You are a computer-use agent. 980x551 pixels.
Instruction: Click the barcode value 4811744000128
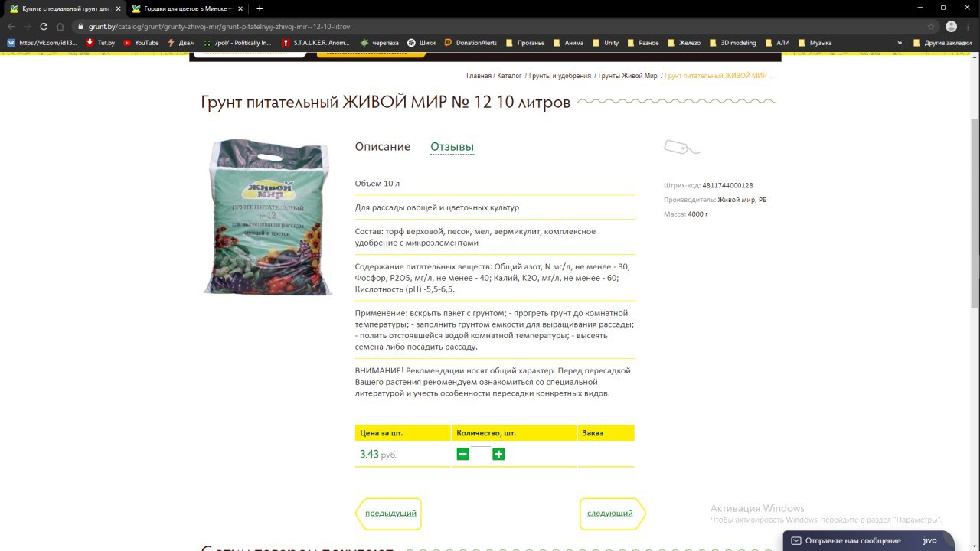[727, 185]
